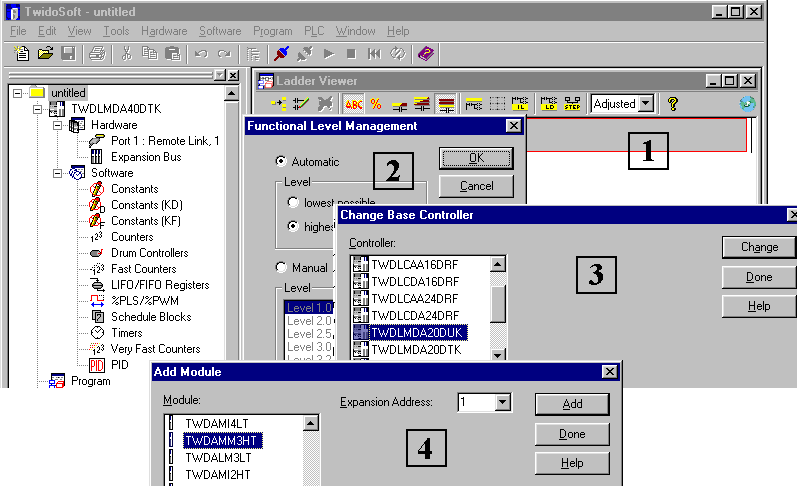797x489 pixels.
Task: Click the ABC symbols icon in Ladder Viewer
Action: 353,104
